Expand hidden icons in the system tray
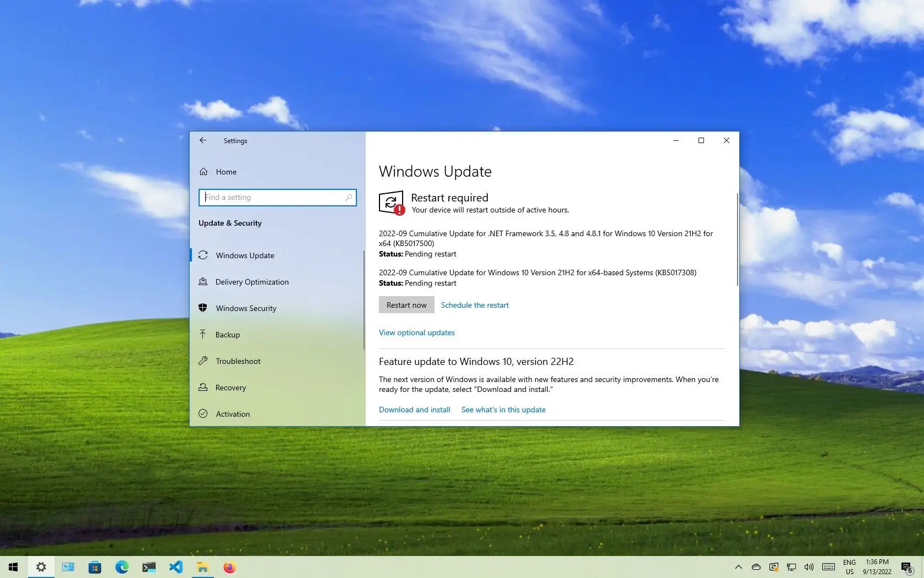 [738, 567]
